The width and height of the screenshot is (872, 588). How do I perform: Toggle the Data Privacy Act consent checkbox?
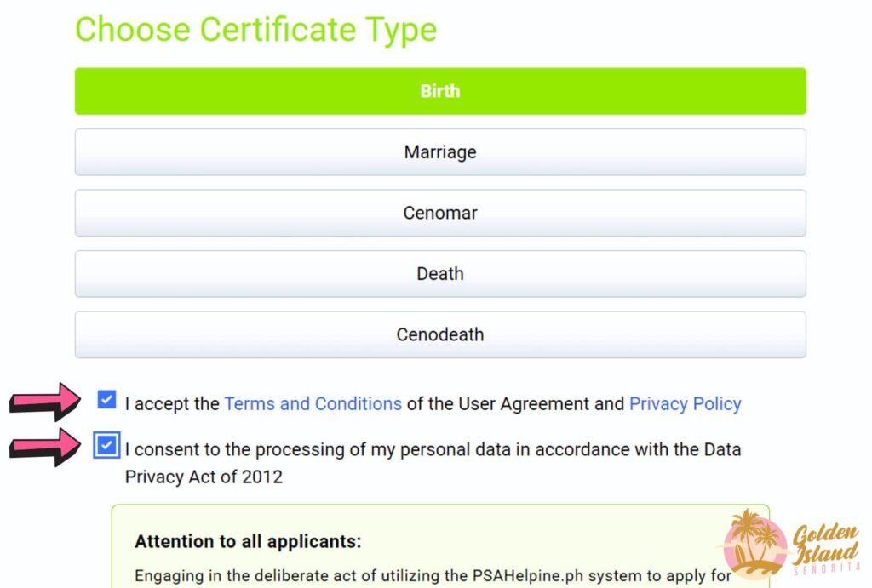(106, 445)
